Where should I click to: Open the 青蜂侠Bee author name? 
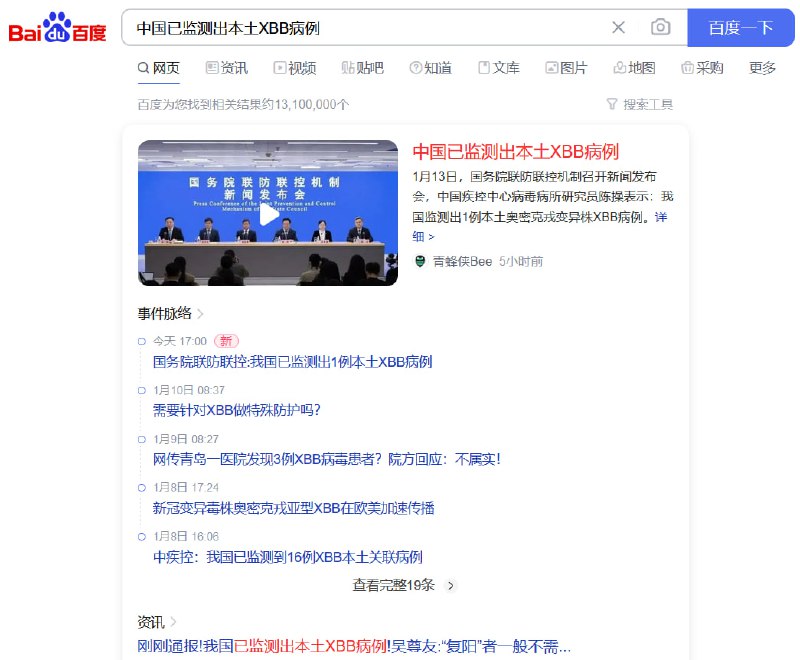pos(462,262)
